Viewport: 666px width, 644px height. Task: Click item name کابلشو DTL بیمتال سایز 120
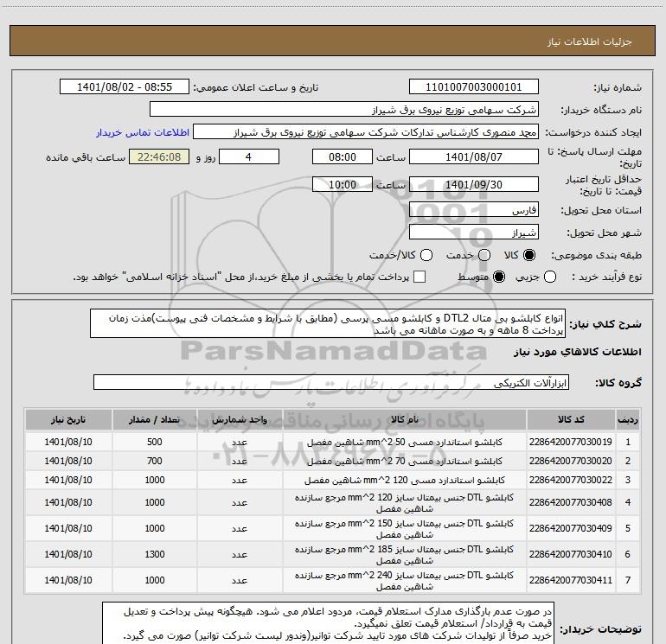[x=405, y=502]
